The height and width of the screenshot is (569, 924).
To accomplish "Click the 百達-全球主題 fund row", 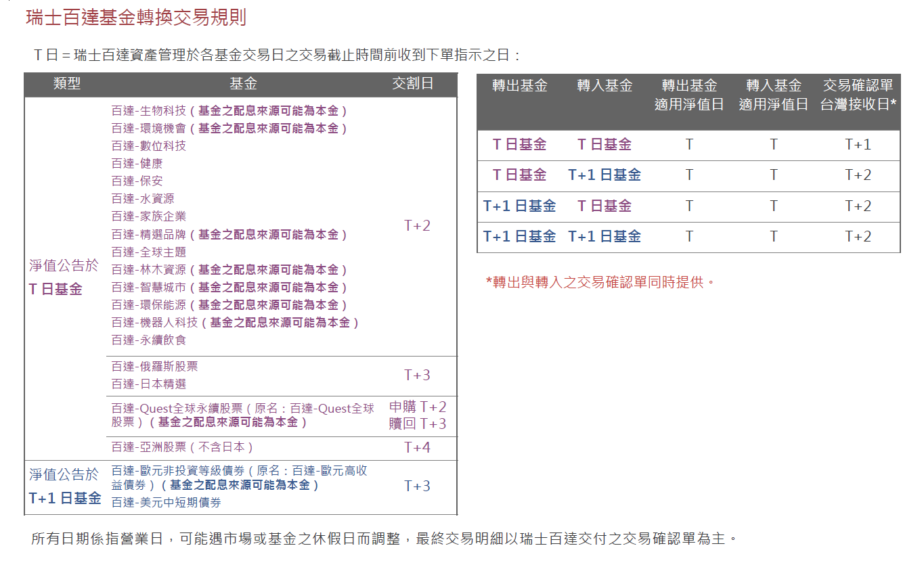I will (x=149, y=252).
